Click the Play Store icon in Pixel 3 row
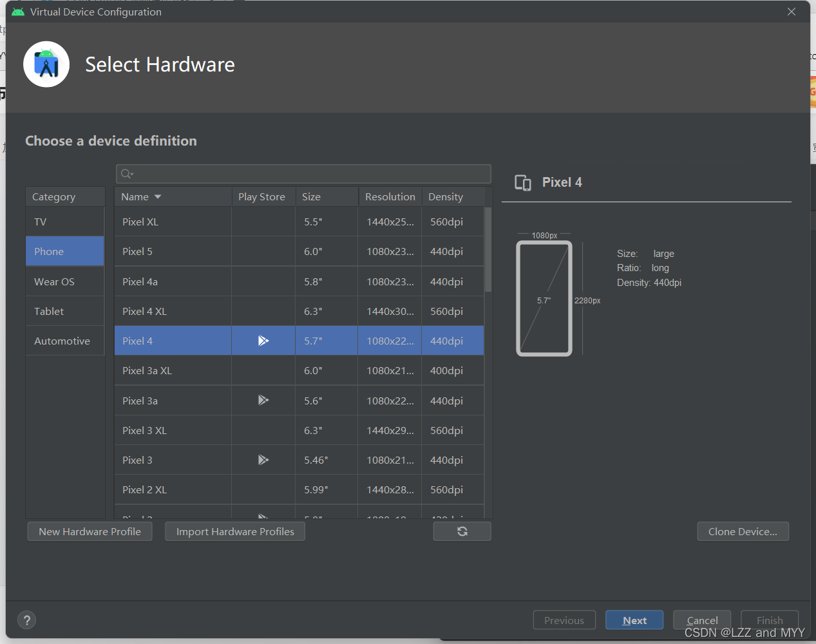The image size is (816, 644). pos(263,460)
